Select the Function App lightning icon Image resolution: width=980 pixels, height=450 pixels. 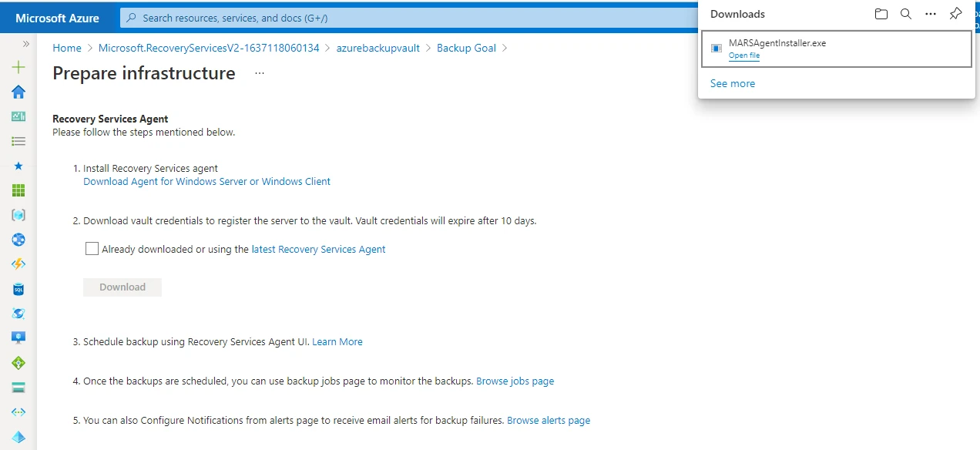pos(18,264)
